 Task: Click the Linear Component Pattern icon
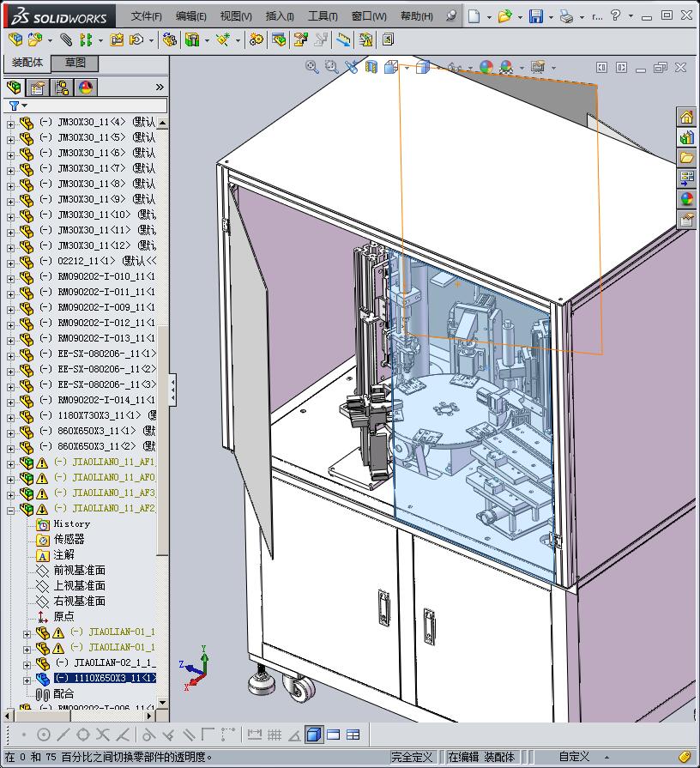pyautogui.click(x=86, y=39)
